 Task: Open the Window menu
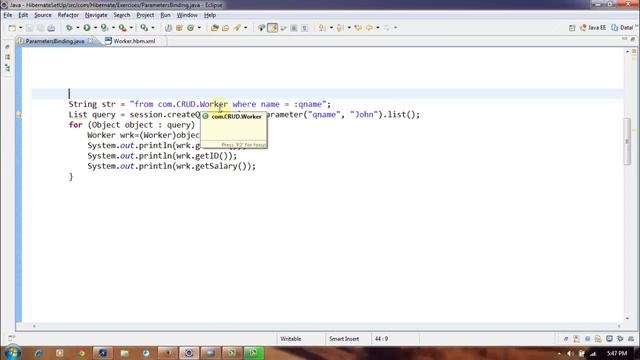click(x=187, y=15)
